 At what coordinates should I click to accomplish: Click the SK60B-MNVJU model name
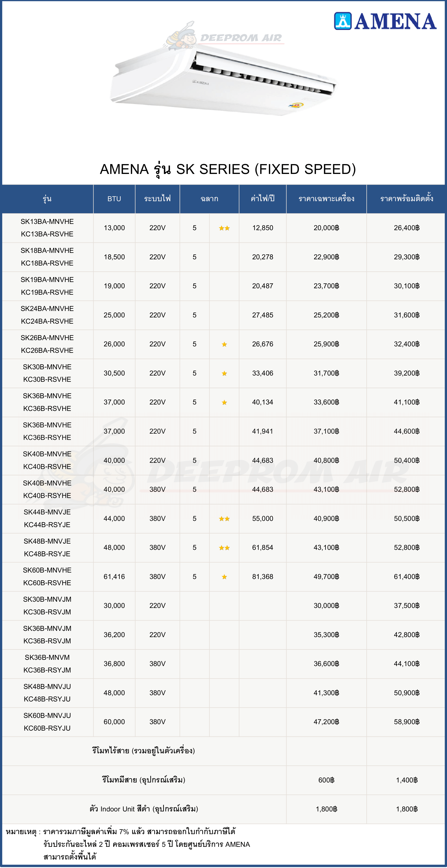[47, 715]
